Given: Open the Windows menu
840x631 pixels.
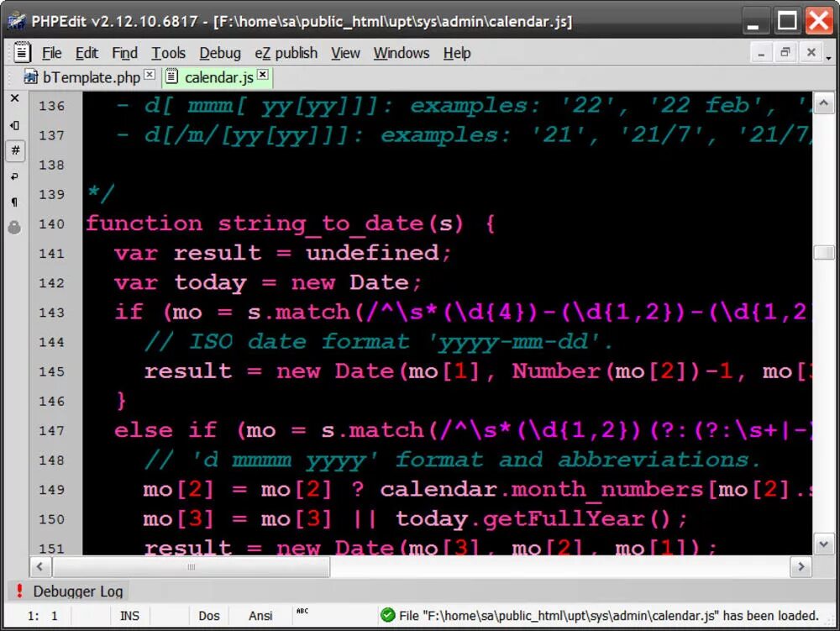Looking at the screenshot, I should click(x=402, y=53).
